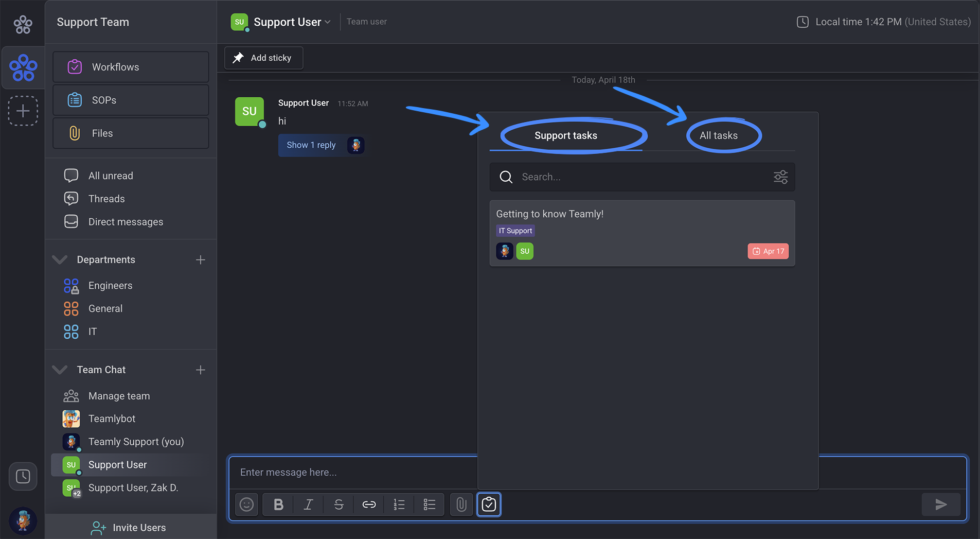Toggle strikethrough formatting
Viewport: 980px width, 539px height.
coord(338,505)
